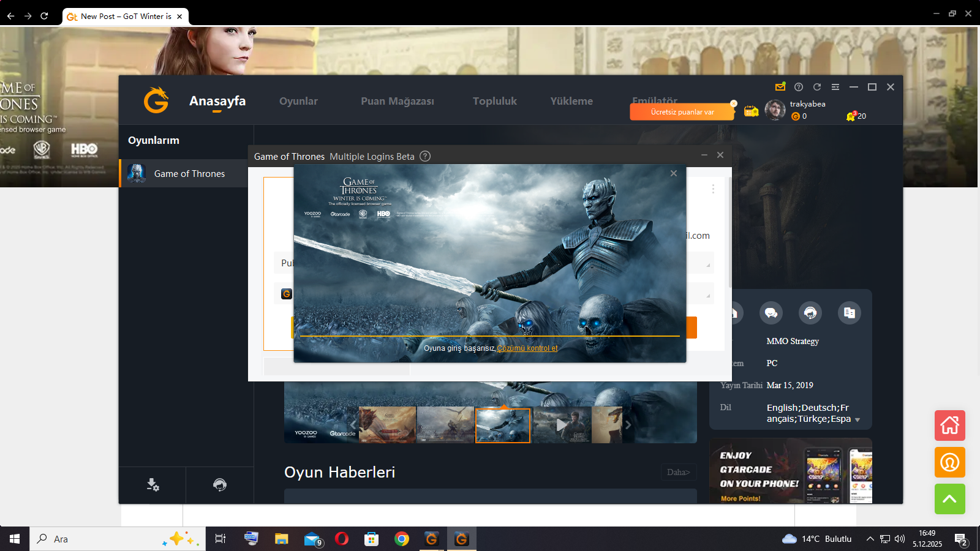This screenshot has width=980, height=551.
Task: Switch to the Oyunlar tab
Action: [298, 101]
